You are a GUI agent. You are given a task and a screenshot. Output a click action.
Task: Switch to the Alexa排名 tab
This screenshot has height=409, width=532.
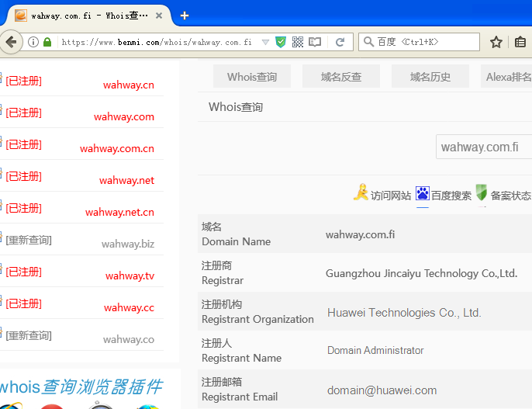point(506,76)
